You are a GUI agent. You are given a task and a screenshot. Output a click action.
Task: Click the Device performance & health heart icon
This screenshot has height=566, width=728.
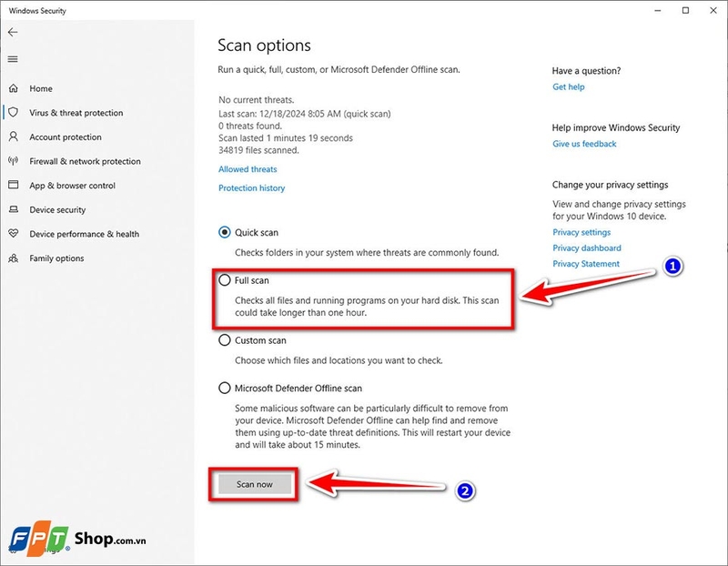tap(13, 234)
